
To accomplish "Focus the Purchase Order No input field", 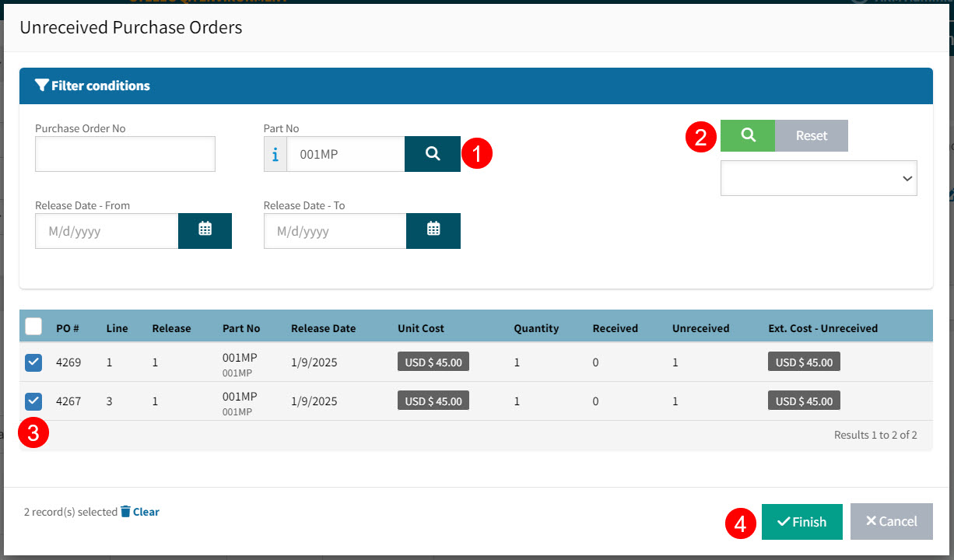I will pos(125,154).
